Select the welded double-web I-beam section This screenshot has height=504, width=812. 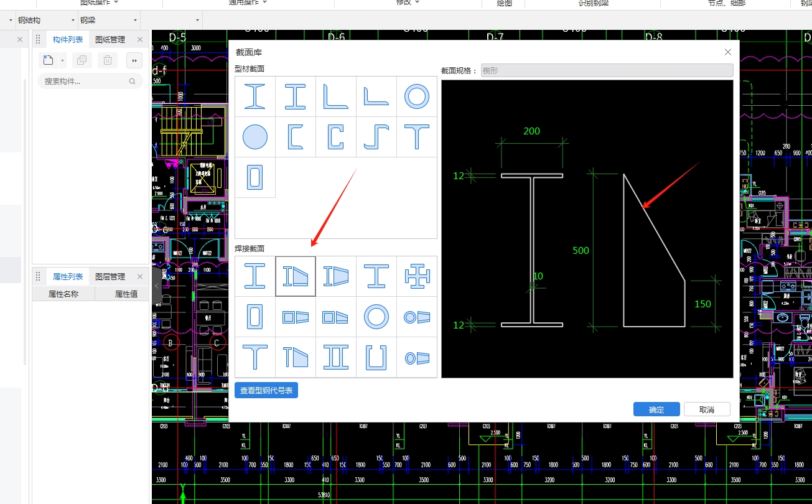tap(336, 357)
